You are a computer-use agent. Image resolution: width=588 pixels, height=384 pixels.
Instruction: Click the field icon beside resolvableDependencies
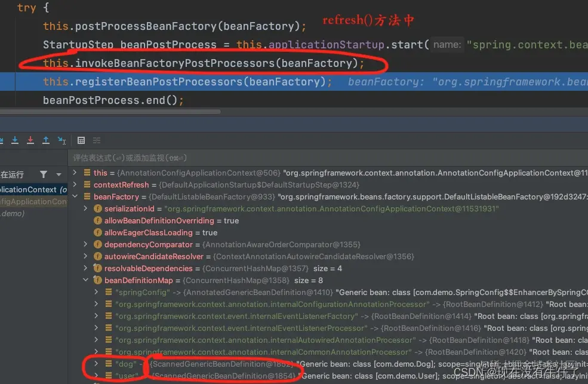click(x=98, y=268)
